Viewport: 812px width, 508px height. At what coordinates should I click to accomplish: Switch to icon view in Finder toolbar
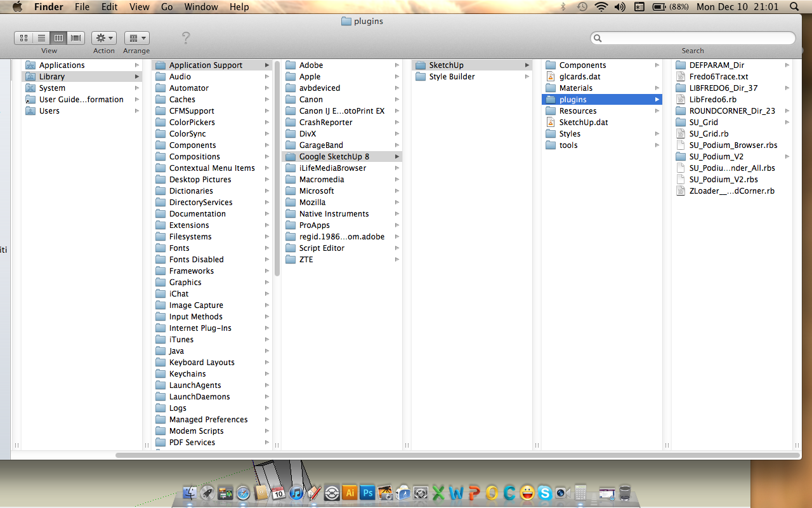click(23, 38)
